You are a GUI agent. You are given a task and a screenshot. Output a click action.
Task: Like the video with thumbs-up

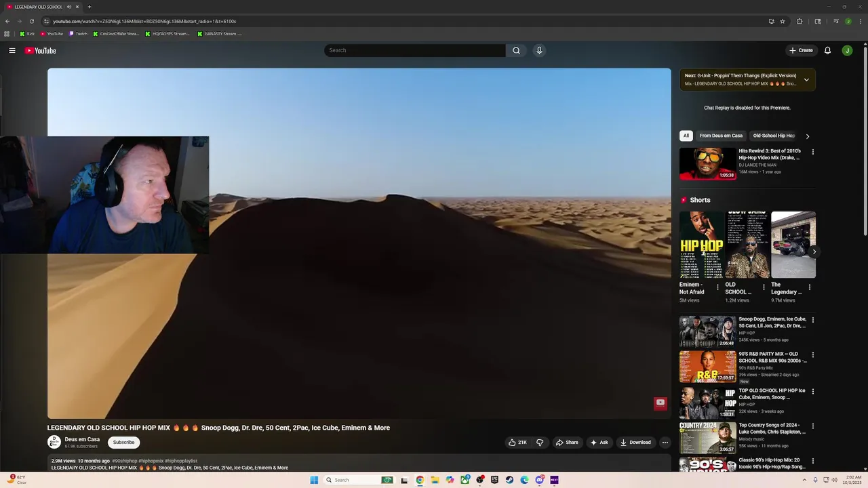click(517, 443)
